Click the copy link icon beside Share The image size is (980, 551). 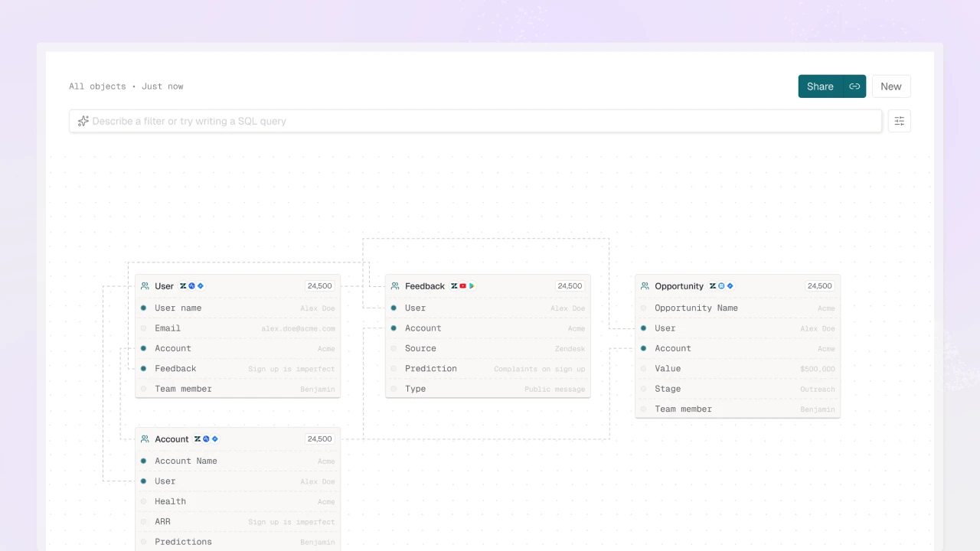tap(854, 86)
